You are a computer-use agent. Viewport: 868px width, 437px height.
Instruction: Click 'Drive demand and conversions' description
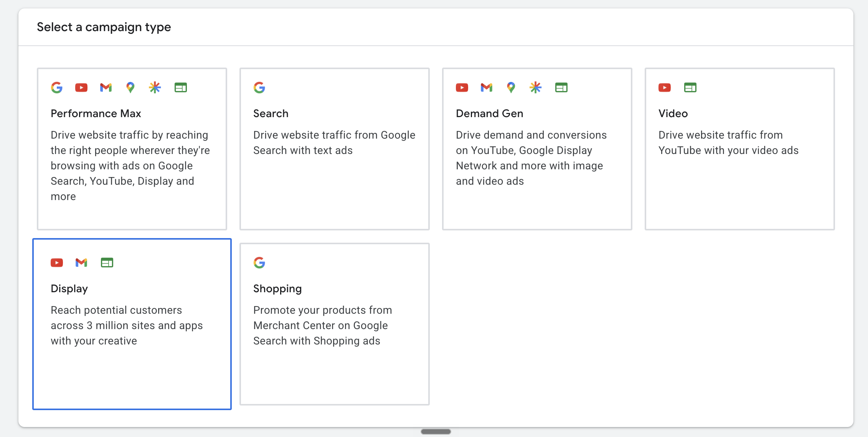[531, 158]
